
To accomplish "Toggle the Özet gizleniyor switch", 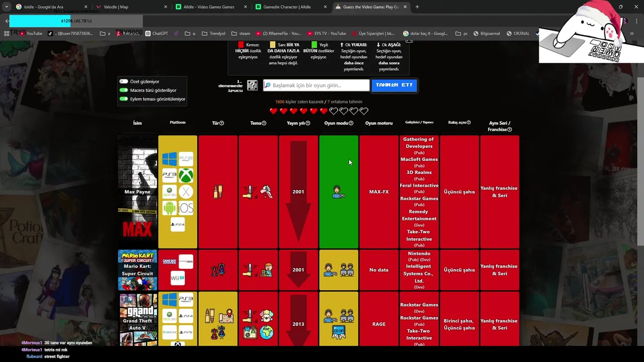I will [x=124, y=81].
